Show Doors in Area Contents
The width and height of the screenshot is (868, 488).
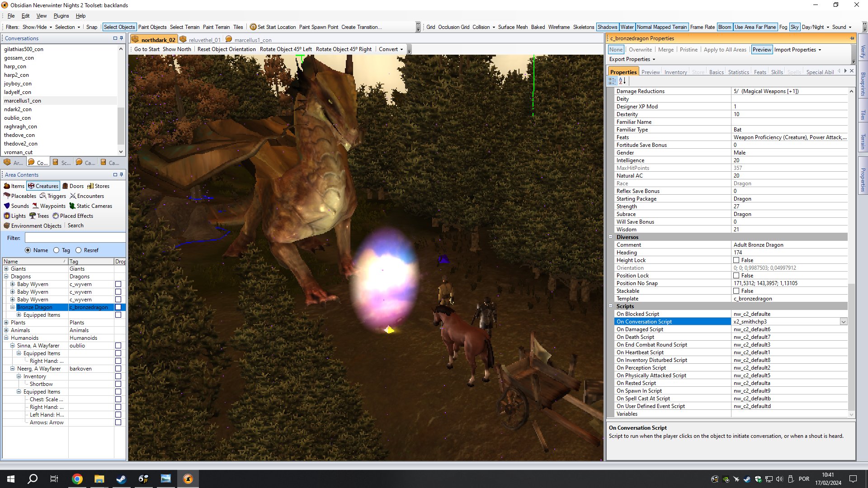point(73,186)
